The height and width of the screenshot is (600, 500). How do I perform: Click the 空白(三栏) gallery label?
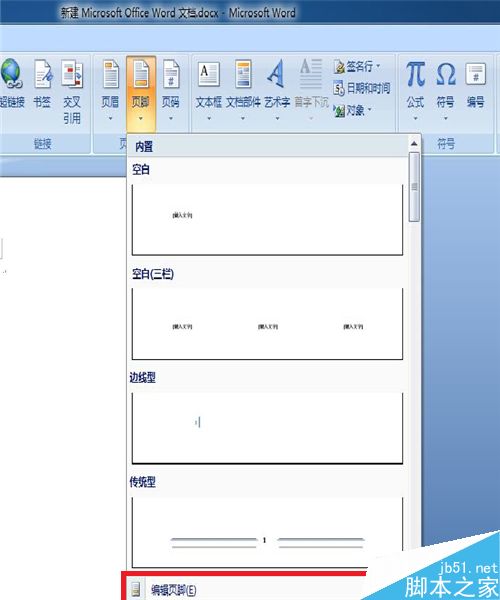tap(153, 274)
